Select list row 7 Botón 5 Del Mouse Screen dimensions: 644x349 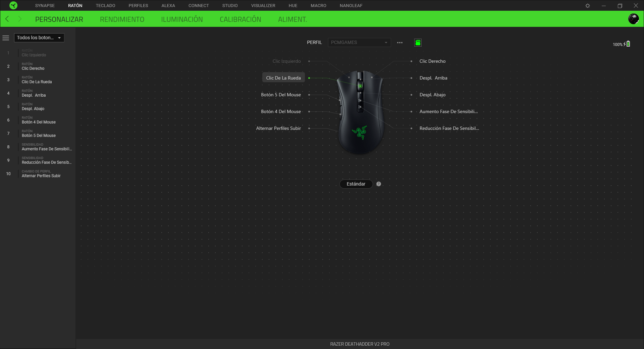(38, 134)
